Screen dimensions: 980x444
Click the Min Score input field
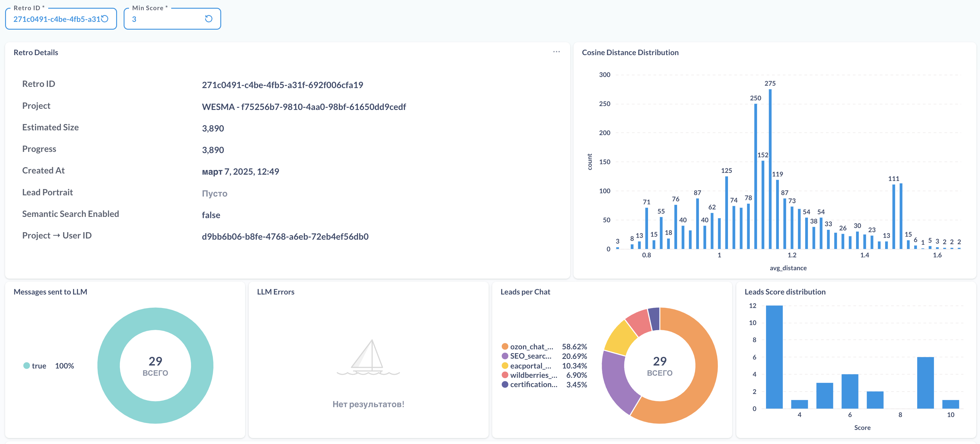click(x=166, y=19)
